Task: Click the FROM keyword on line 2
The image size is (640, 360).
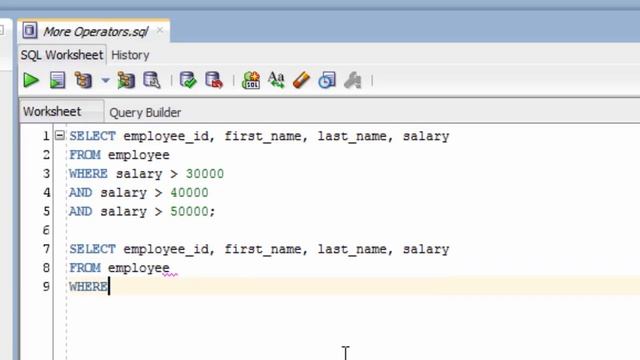Action: (84, 155)
